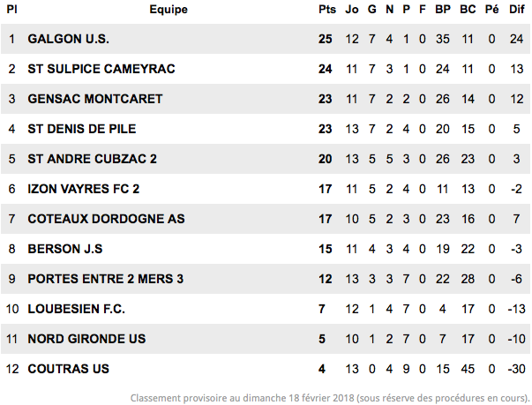This screenshot has height=405, width=532.
Task: Click ST DENIS DE PILE team name
Action: click(x=82, y=129)
